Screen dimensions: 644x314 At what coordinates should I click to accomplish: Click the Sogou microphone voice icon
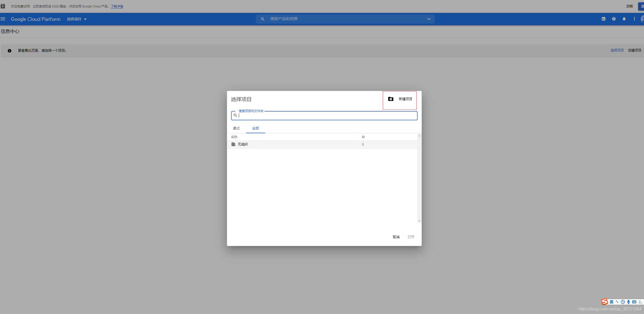(x=629, y=302)
